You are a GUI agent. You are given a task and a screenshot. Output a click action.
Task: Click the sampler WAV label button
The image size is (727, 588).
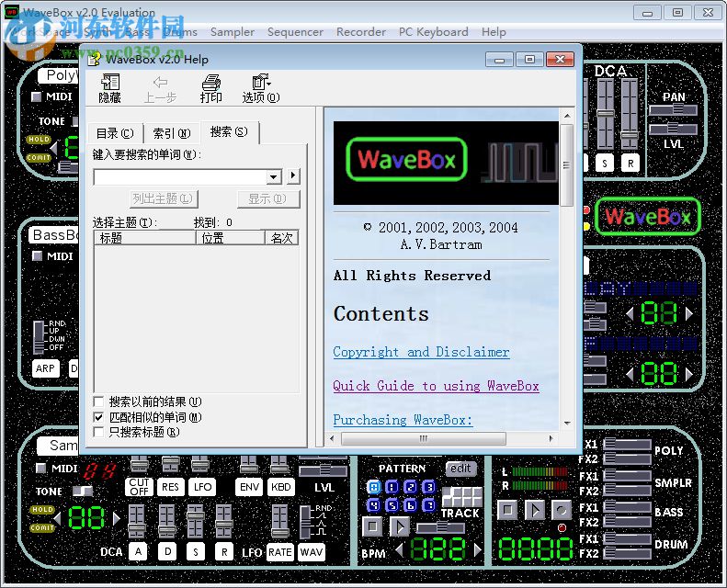click(311, 552)
